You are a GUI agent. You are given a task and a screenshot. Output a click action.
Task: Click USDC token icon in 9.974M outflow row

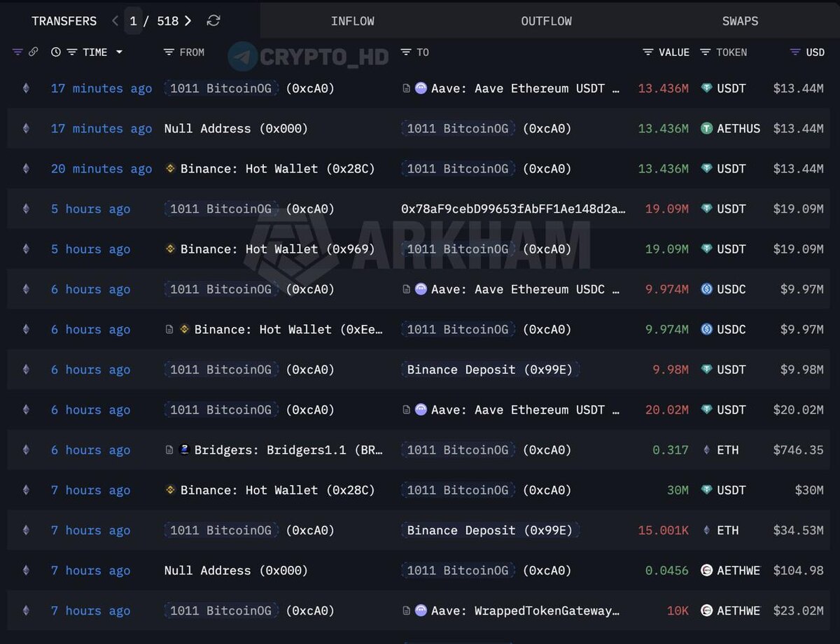click(706, 289)
